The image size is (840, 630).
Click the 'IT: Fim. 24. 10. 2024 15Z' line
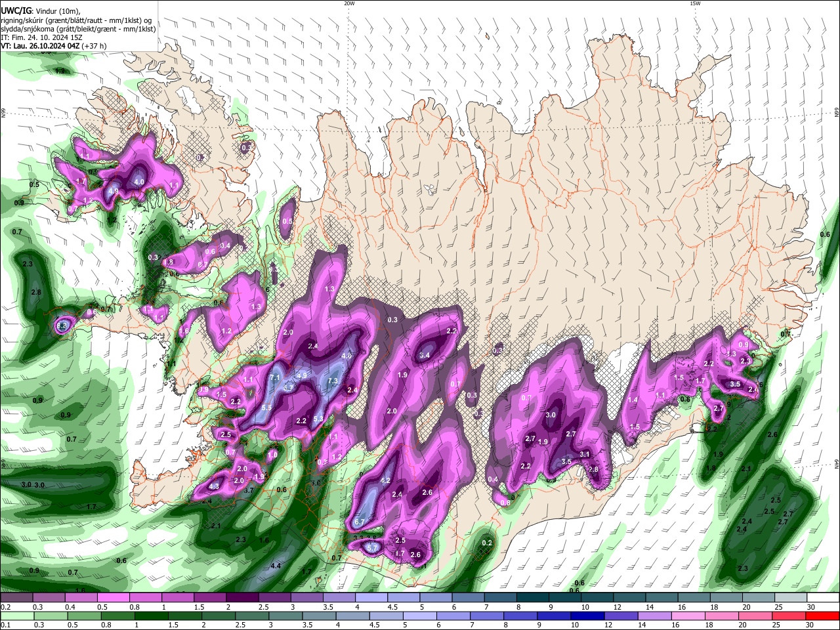point(41,37)
